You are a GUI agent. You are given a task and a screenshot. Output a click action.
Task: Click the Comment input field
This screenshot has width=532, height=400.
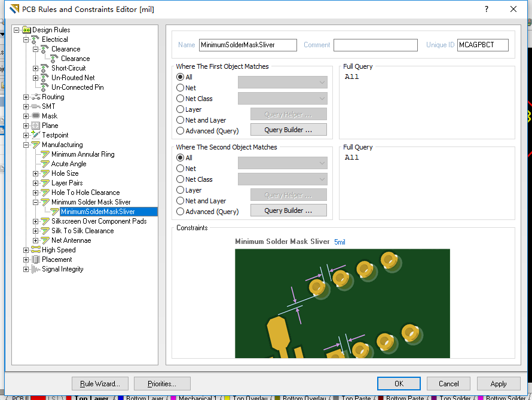(x=375, y=45)
